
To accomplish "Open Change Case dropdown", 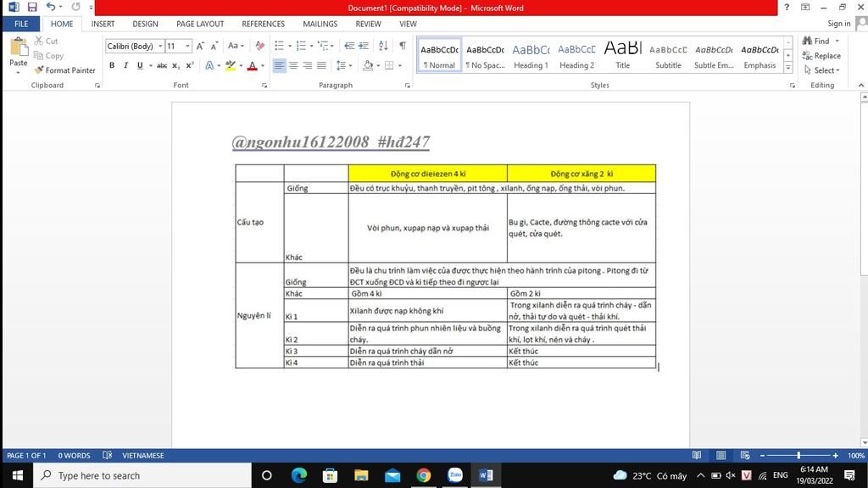I will point(236,46).
